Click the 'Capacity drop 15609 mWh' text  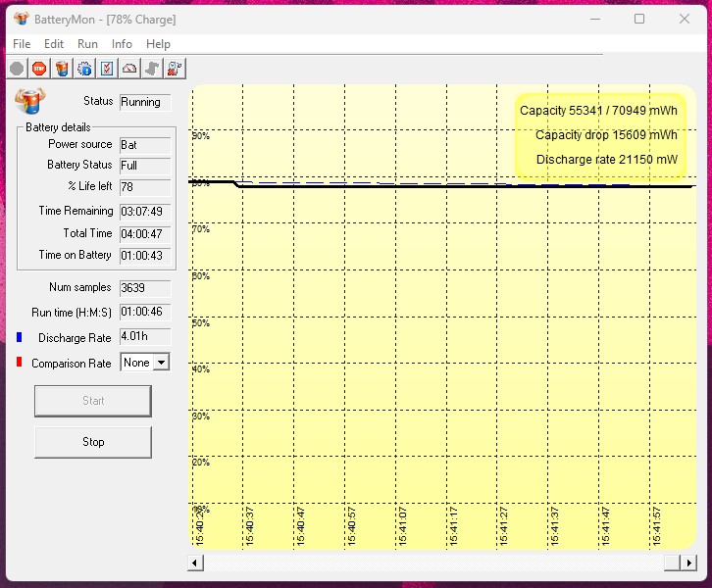pyautogui.click(x=606, y=135)
